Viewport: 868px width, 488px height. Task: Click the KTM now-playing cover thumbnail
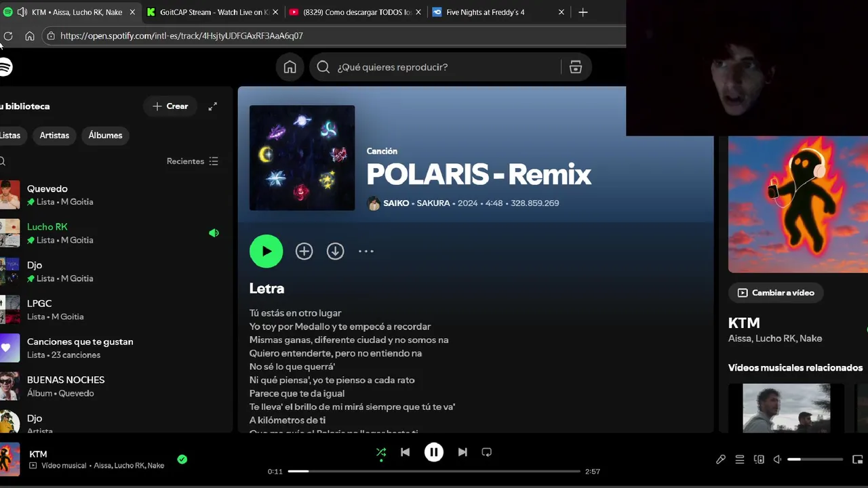10,459
